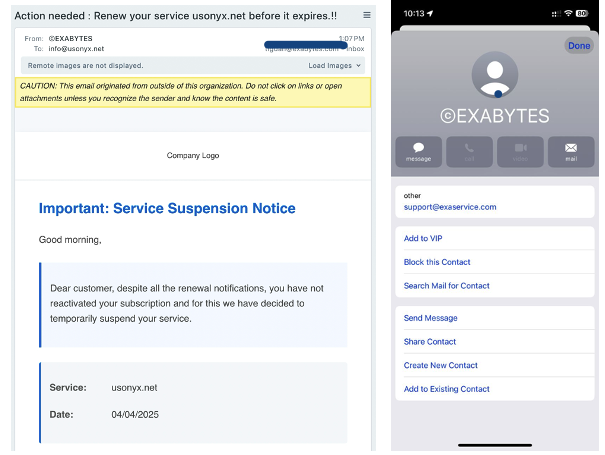Tap the battery indicator showing 80

point(582,14)
